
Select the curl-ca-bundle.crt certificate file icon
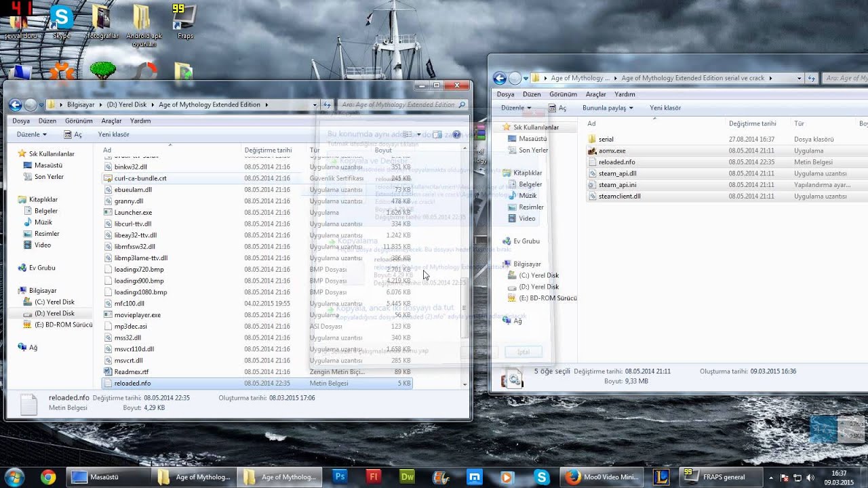point(107,178)
